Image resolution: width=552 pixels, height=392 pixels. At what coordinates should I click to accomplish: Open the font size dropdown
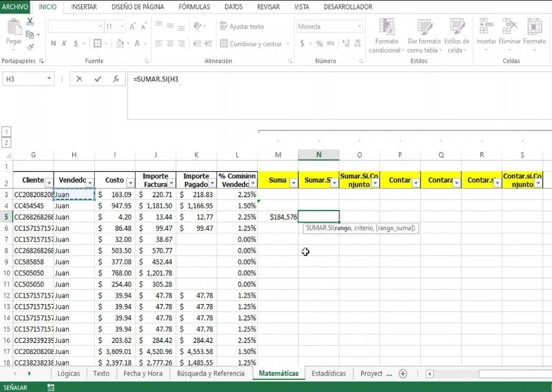point(123,27)
